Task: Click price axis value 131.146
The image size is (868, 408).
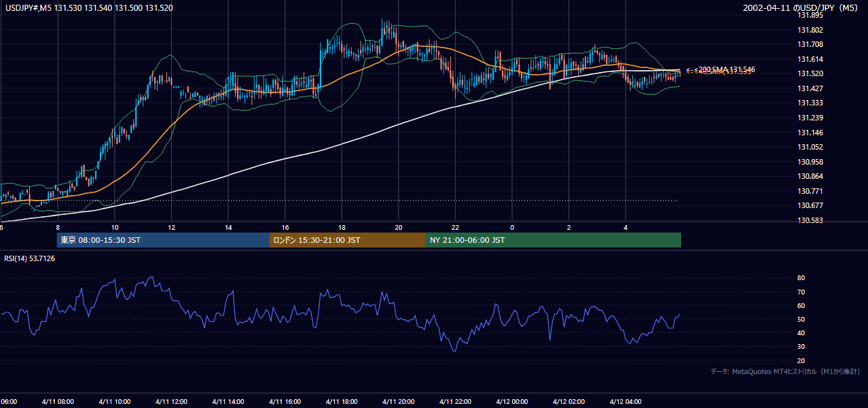Action: coord(810,133)
